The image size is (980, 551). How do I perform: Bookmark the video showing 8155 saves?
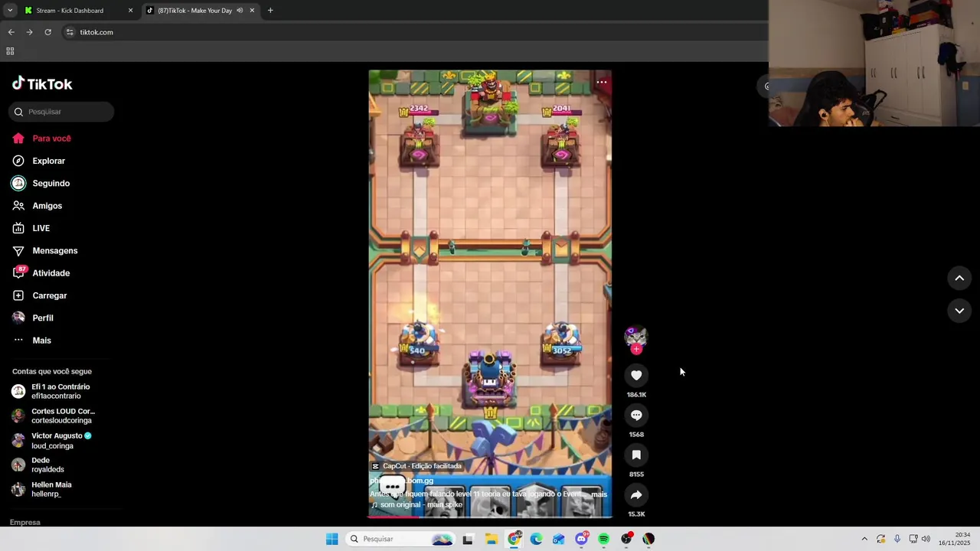(636, 455)
